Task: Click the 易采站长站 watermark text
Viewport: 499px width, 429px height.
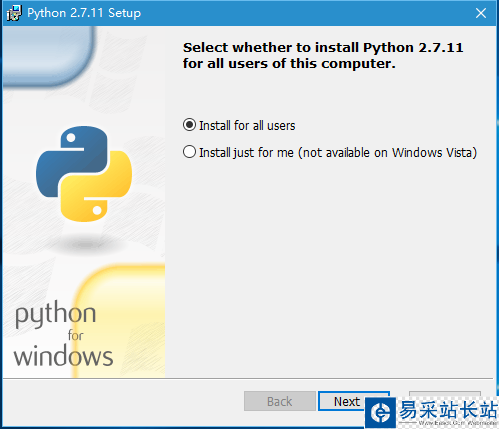Action: click(x=448, y=409)
